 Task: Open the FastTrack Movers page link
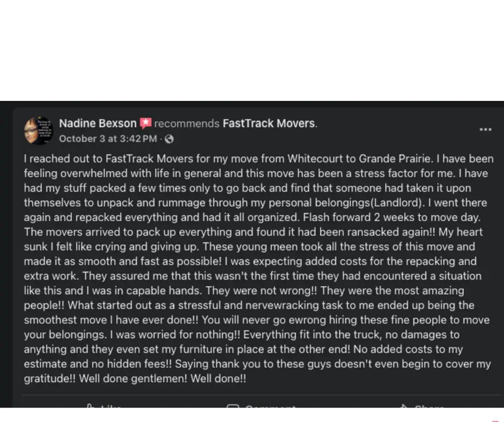coord(269,123)
